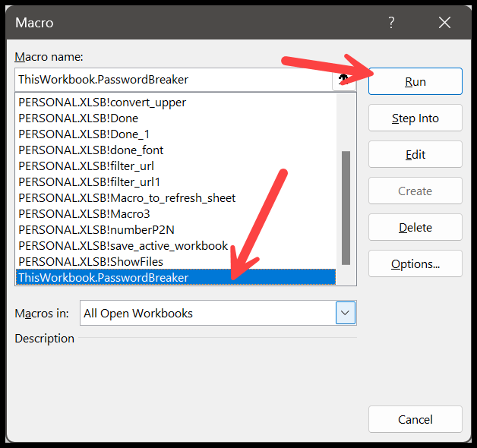
Task: Select PERSONAL.XLSB!Done_1 macro
Action: pos(175,134)
